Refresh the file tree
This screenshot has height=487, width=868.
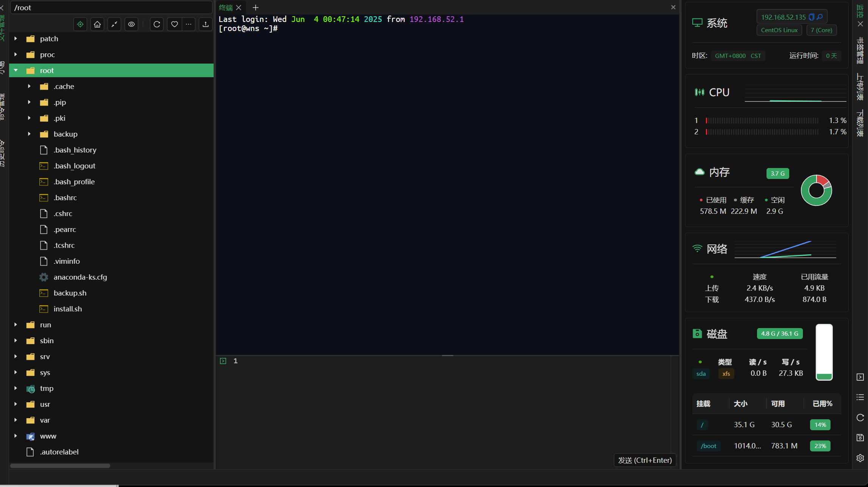click(157, 24)
